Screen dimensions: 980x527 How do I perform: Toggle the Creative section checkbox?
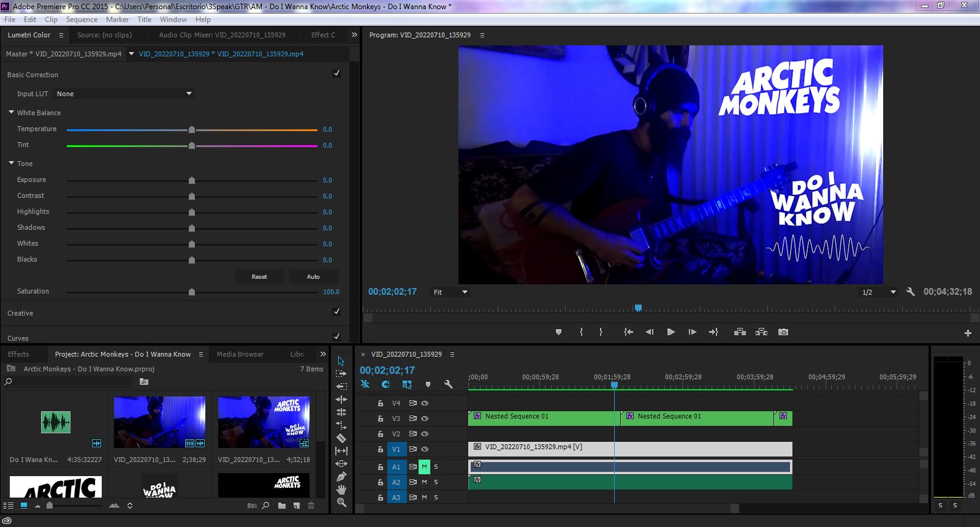coord(336,312)
